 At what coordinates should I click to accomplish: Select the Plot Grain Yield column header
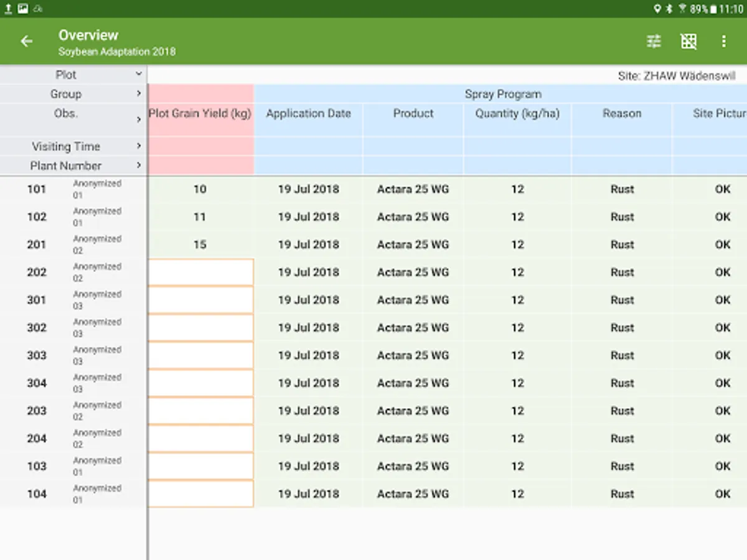click(x=200, y=114)
